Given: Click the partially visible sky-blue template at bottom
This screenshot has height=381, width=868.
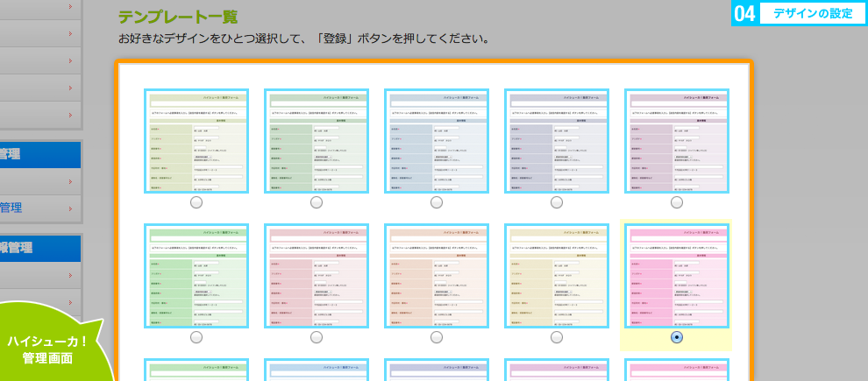Looking at the screenshot, I should (317, 370).
